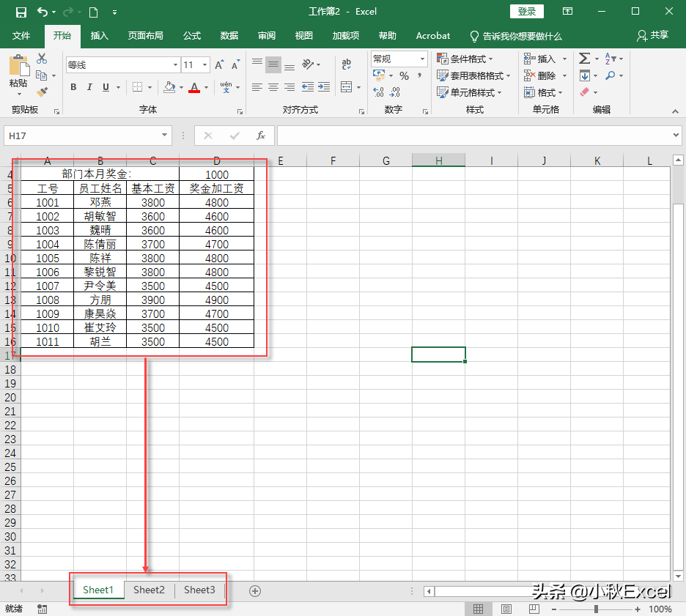Set middle vertical alignment
Screen dimensions: 686x616
click(x=273, y=64)
